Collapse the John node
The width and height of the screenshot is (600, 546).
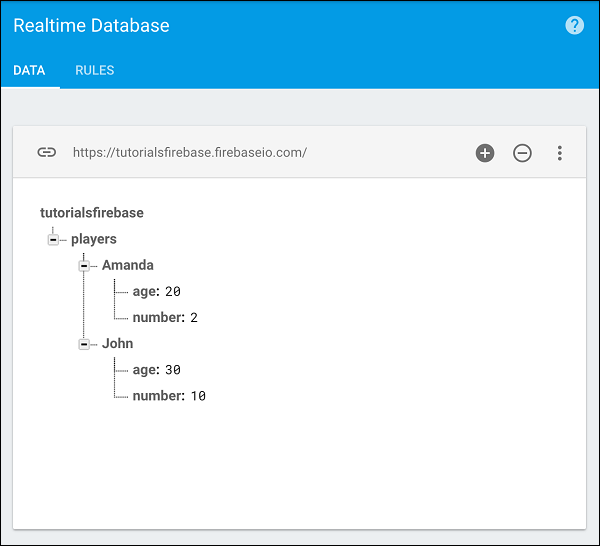[84, 344]
